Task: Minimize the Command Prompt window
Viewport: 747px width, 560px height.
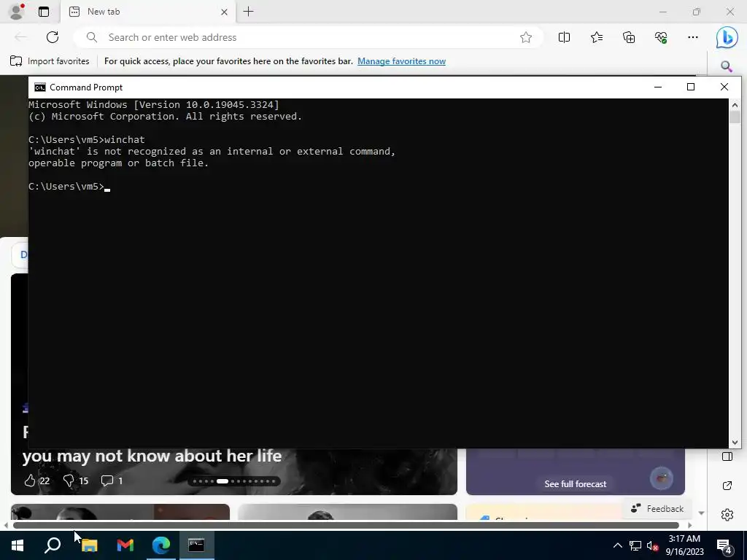Action: click(x=658, y=87)
